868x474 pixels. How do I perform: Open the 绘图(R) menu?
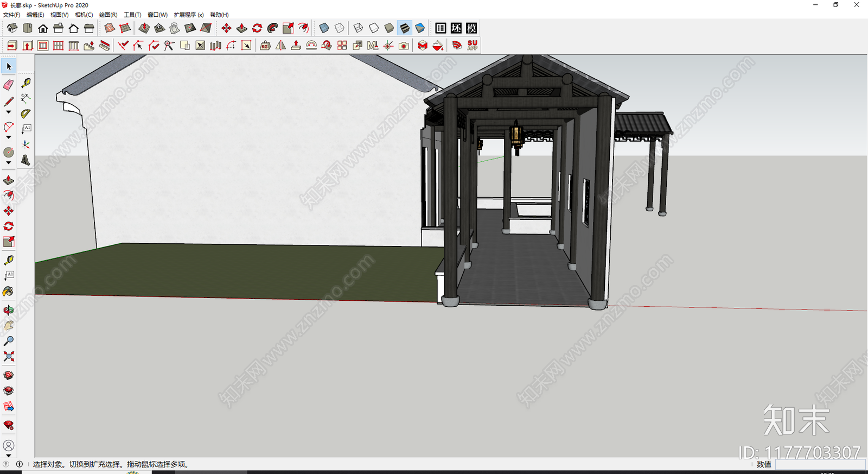click(108, 15)
